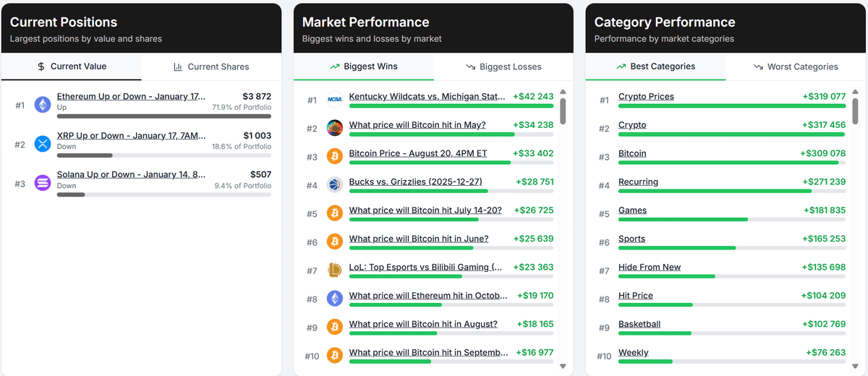Click the $1 003 XRP position value
Viewport: 868px width, 376px height.
pyautogui.click(x=257, y=135)
